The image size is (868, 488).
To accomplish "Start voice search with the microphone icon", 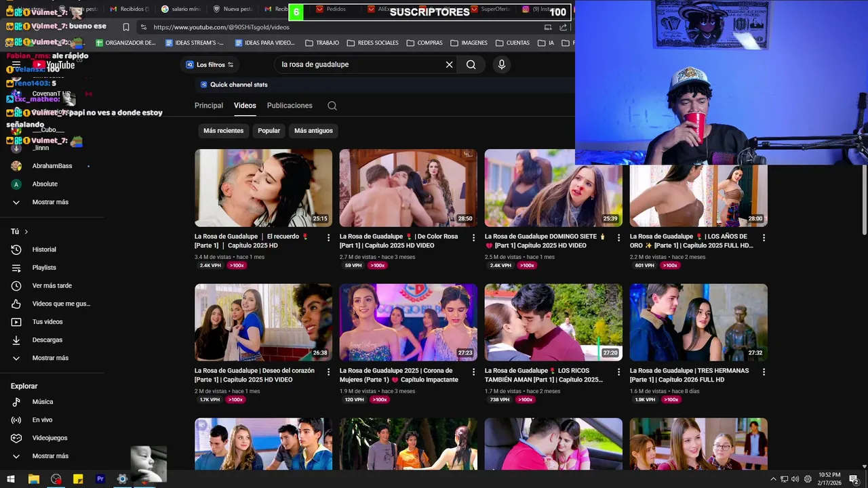I will coord(501,64).
